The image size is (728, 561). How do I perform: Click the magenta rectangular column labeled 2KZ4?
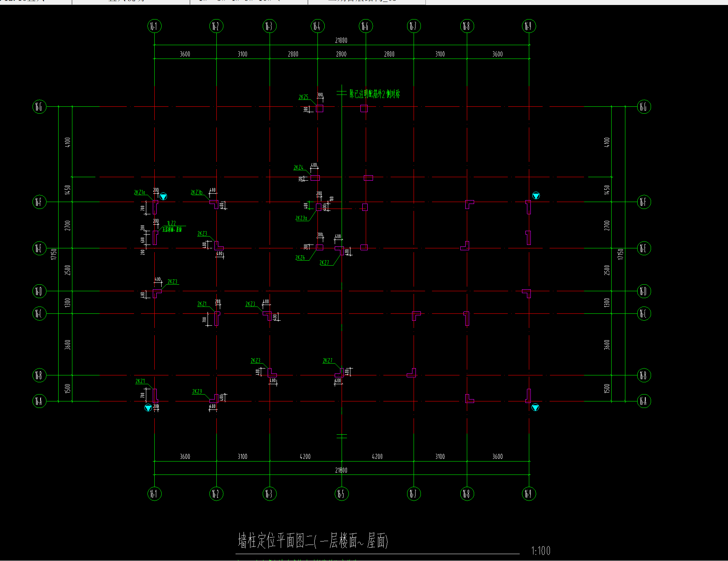coord(315,178)
